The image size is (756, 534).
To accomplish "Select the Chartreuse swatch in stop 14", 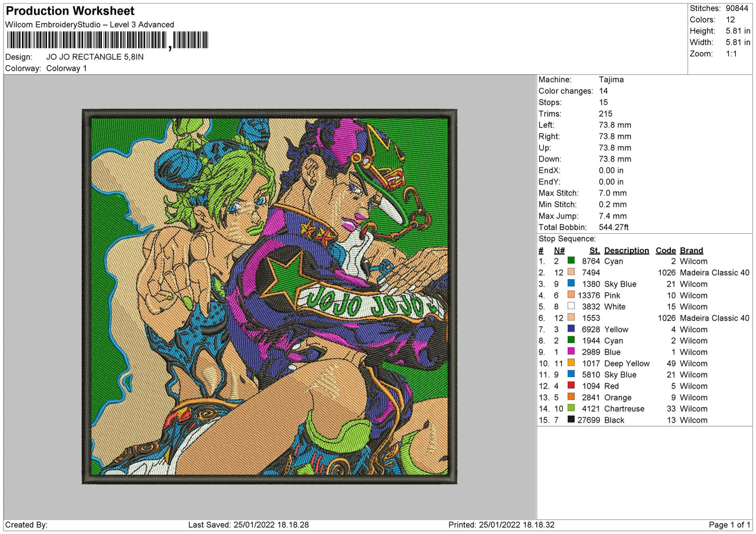I will pos(571,408).
